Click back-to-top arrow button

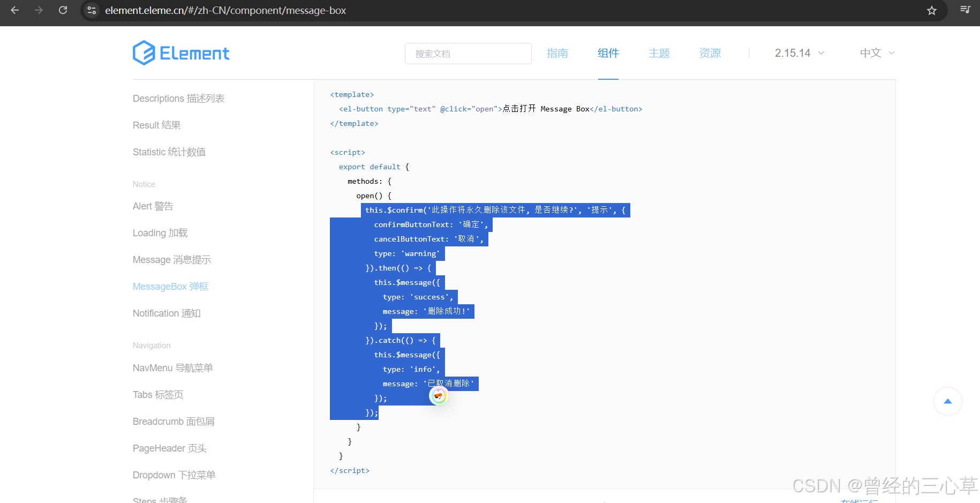tap(948, 401)
